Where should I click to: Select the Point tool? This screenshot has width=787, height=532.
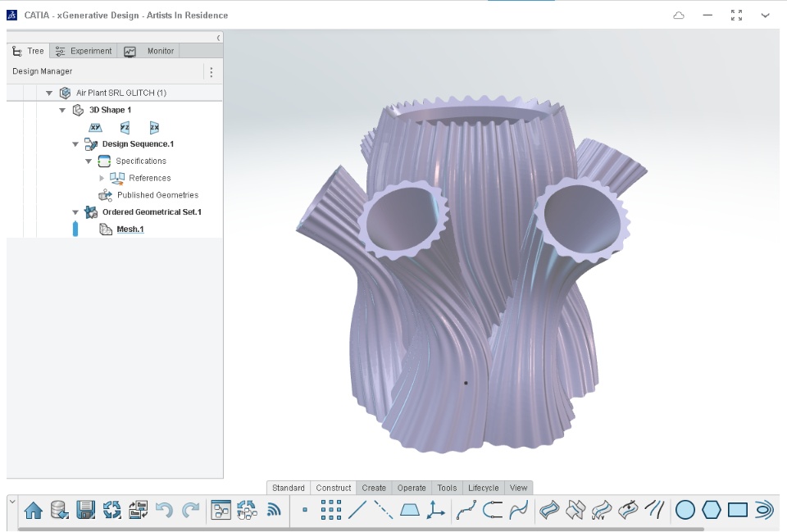tap(305, 510)
